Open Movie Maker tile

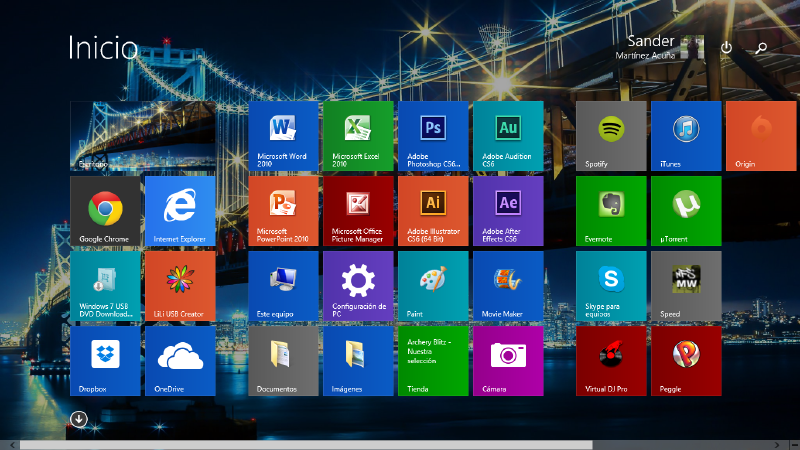point(508,286)
